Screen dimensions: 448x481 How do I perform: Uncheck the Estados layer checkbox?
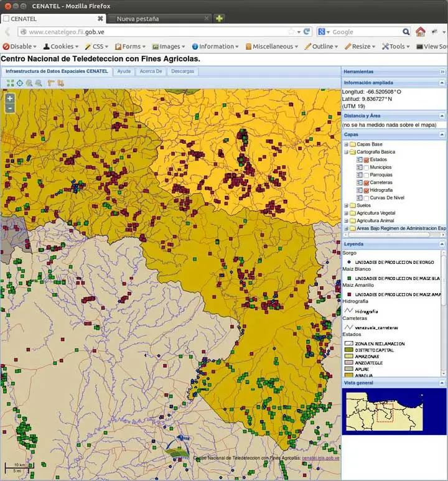(x=366, y=160)
